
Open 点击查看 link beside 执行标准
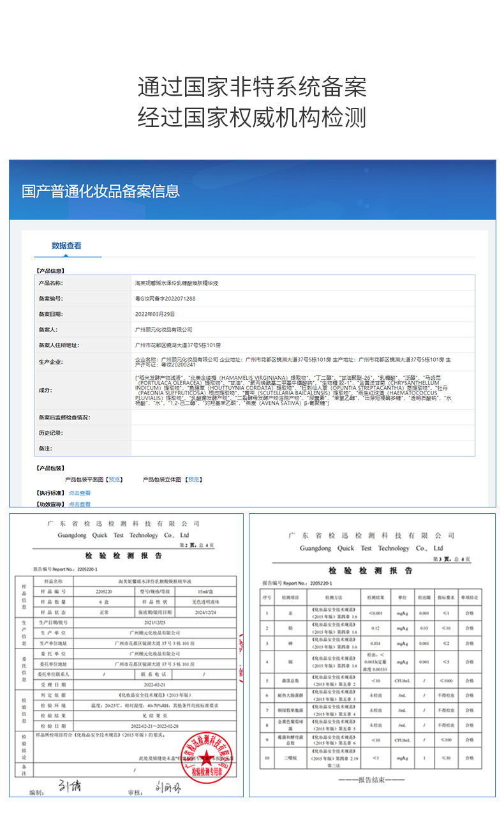click(80, 493)
